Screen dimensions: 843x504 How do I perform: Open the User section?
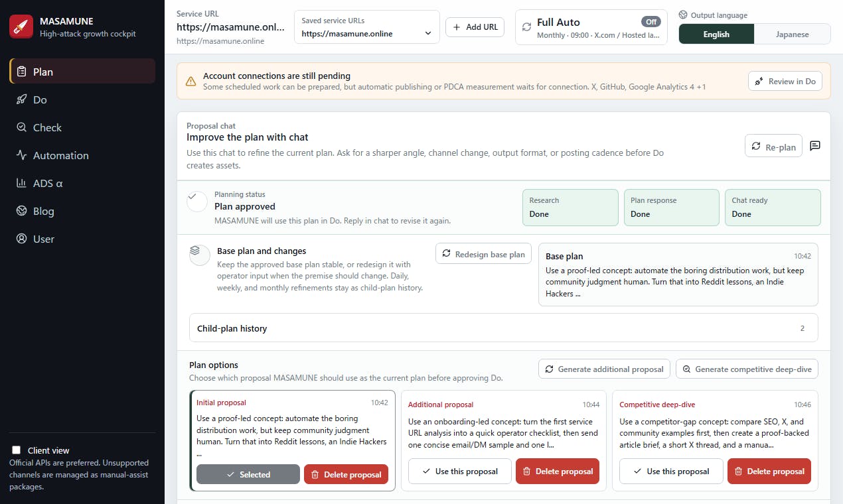tap(82, 239)
